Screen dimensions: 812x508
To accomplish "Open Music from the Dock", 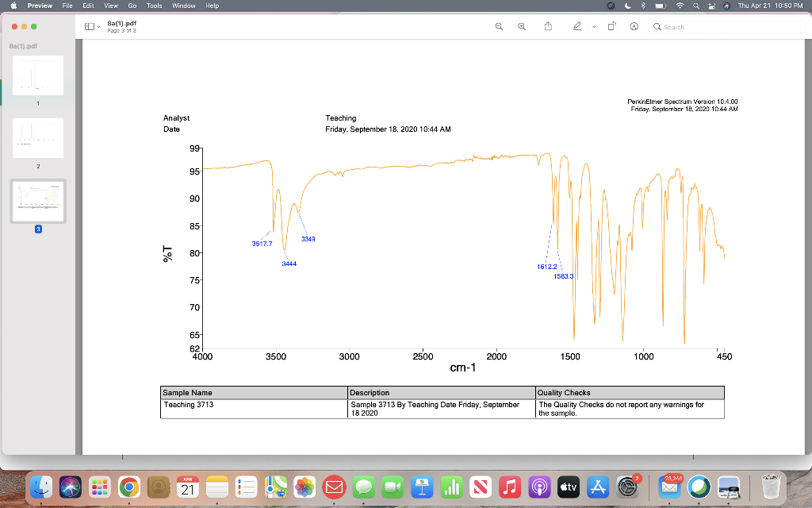I will [510, 487].
